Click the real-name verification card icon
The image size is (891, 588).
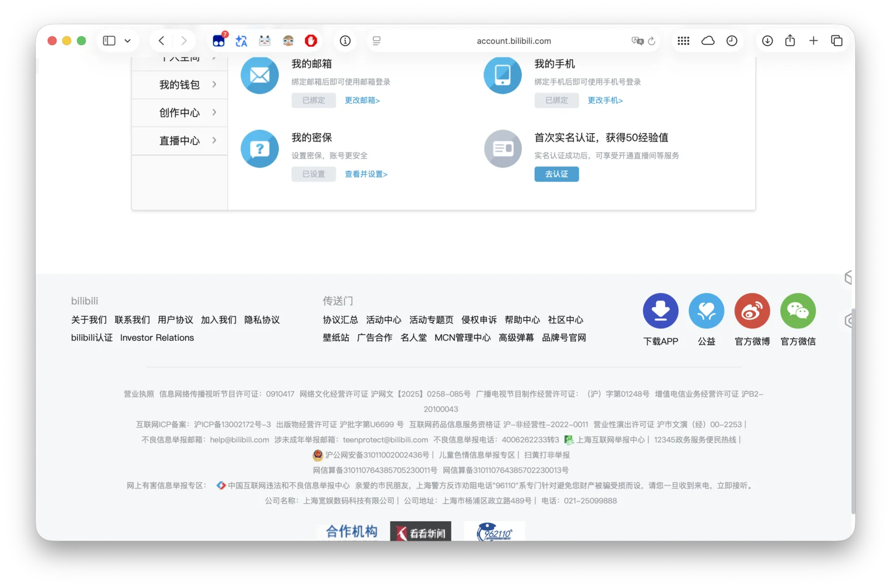click(x=502, y=149)
